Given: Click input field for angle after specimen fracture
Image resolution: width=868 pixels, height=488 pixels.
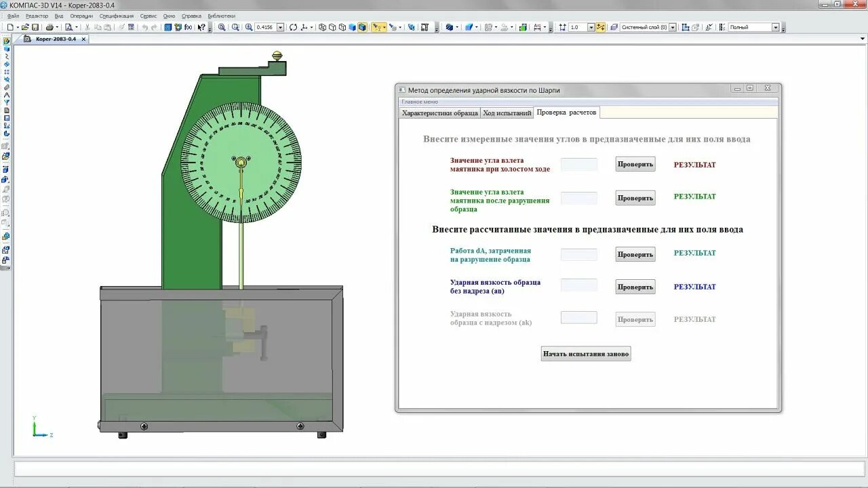Looking at the screenshot, I should (x=579, y=198).
